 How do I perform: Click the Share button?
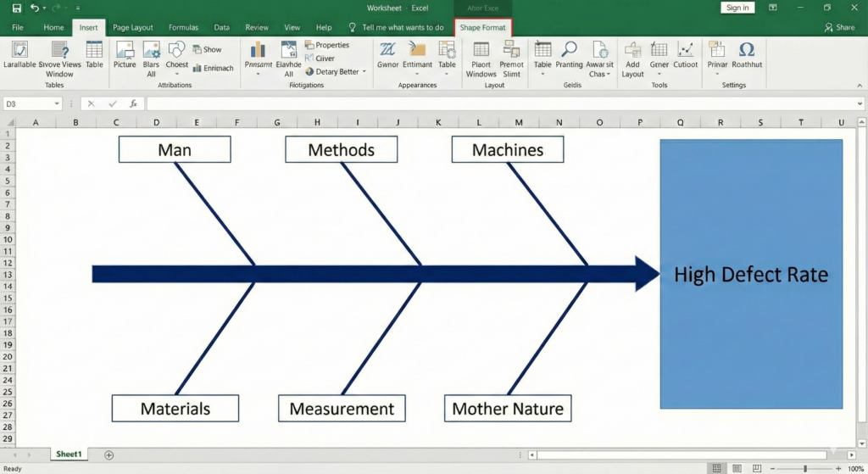(x=839, y=27)
